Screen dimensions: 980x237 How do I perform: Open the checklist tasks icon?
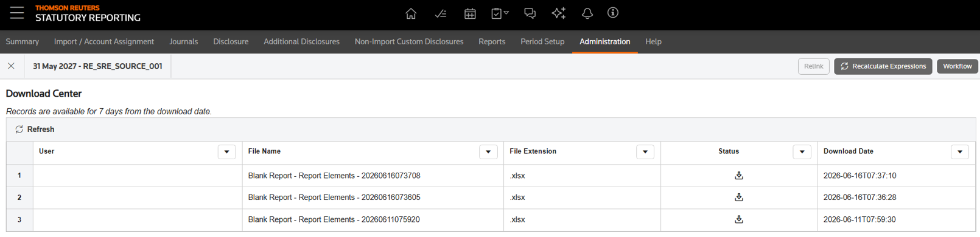pyautogui.click(x=441, y=13)
